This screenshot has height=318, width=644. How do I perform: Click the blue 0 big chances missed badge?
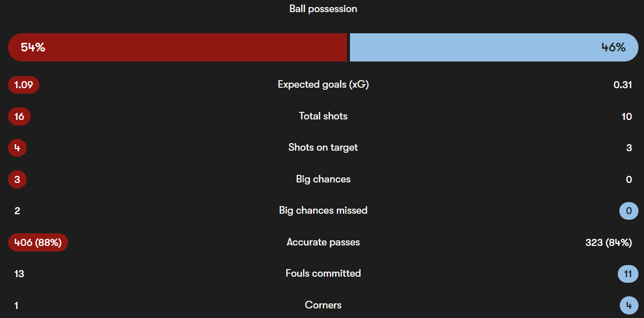pos(628,211)
